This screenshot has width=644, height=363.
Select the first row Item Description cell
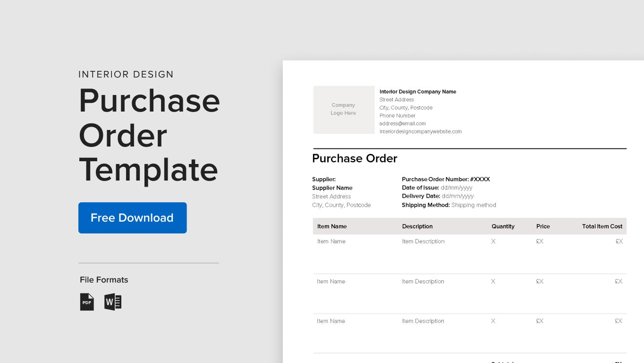[423, 242]
